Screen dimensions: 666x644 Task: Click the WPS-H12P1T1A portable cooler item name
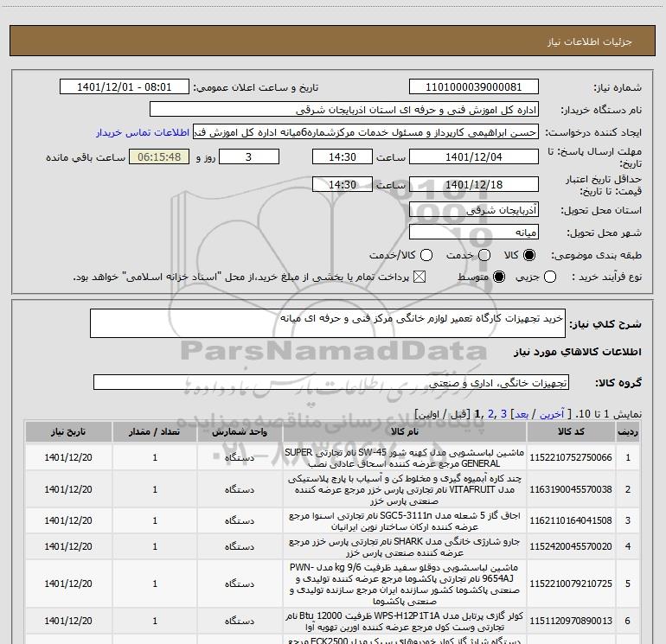click(x=405, y=621)
